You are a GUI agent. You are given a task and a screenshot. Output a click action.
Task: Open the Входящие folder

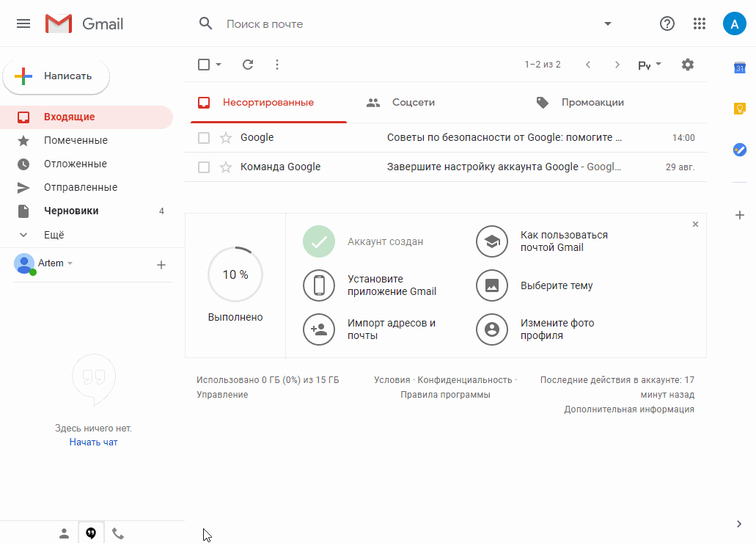pos(87,117)
